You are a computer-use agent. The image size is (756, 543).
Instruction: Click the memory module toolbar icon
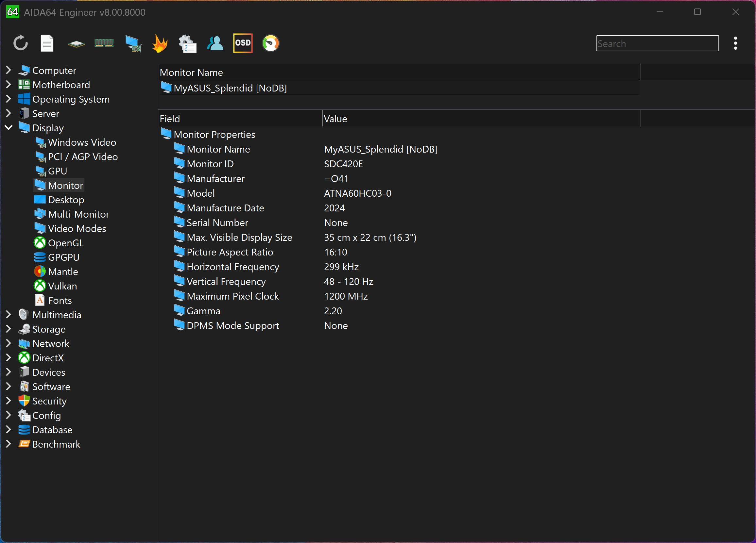click(x=104, y=43)
